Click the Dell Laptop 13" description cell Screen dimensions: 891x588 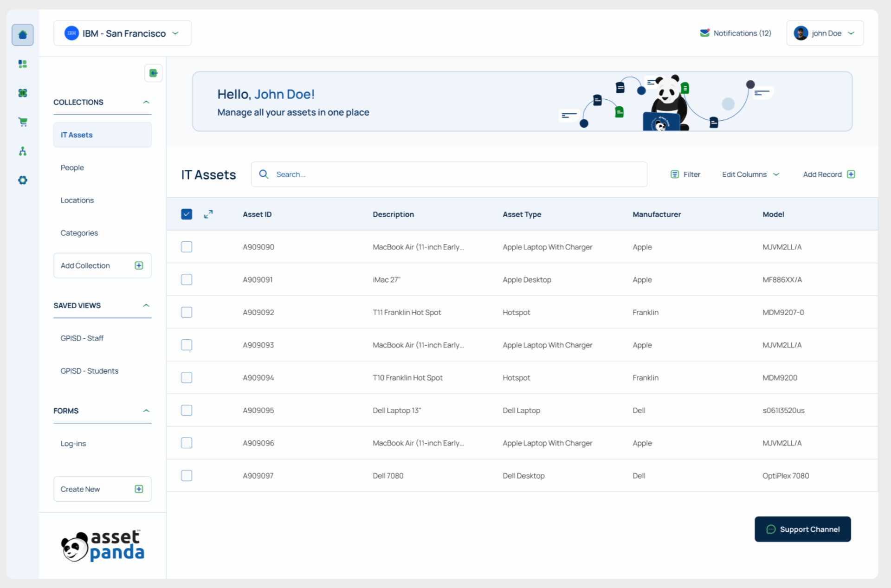coord(397,410)
